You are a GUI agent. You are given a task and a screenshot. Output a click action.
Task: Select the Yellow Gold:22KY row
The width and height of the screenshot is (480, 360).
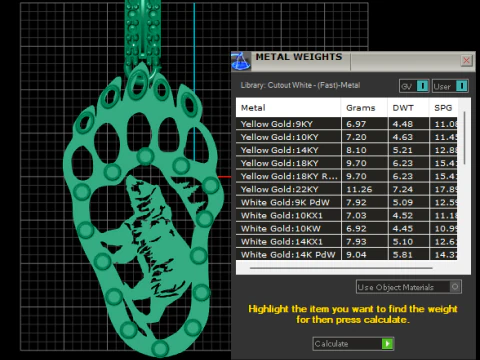click(x=346, y=189)
